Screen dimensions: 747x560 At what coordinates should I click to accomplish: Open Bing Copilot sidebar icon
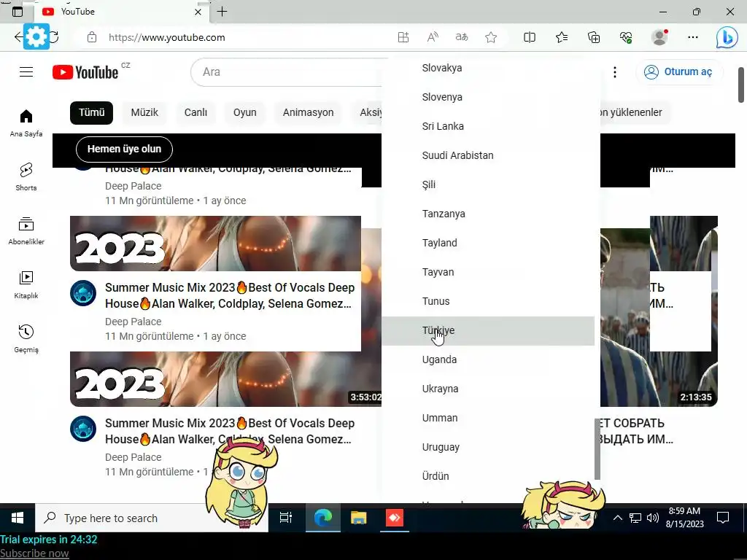pos(727,37)
